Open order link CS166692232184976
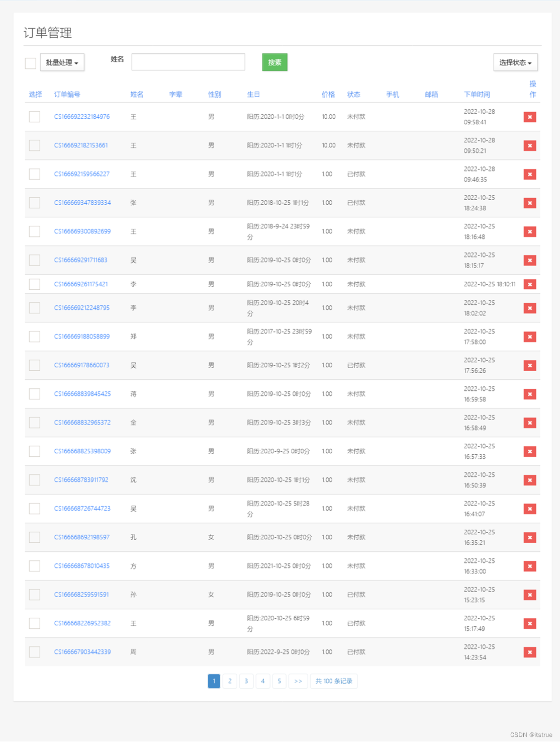 82,117
